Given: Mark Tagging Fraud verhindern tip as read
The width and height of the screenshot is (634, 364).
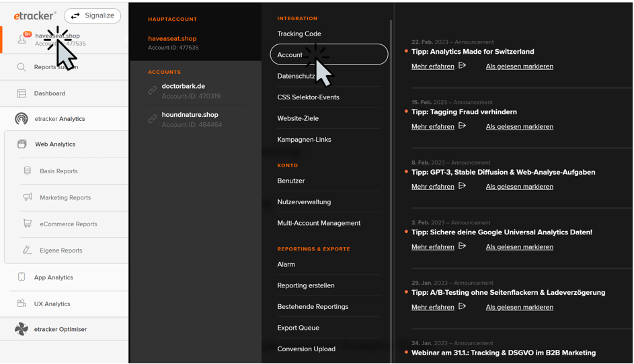Looking at the screenshot, I should [x=520, y=126].
